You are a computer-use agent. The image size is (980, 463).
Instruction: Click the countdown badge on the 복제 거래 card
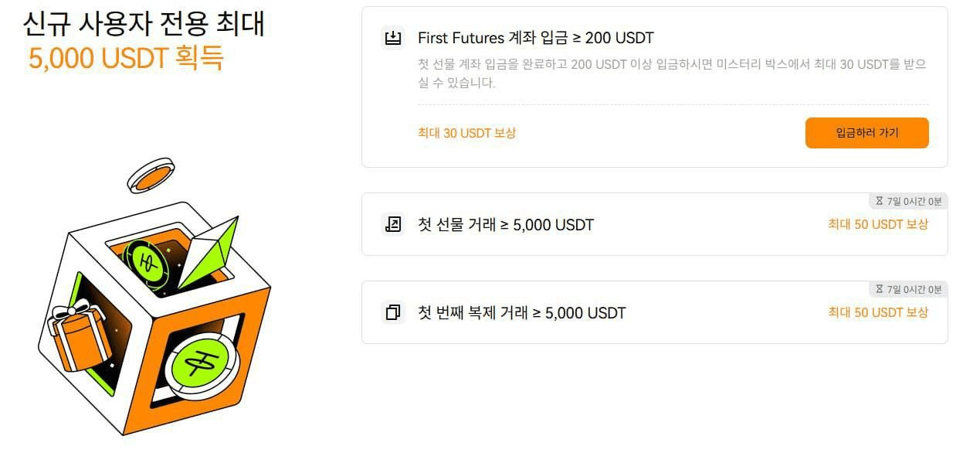coord(908,289)
